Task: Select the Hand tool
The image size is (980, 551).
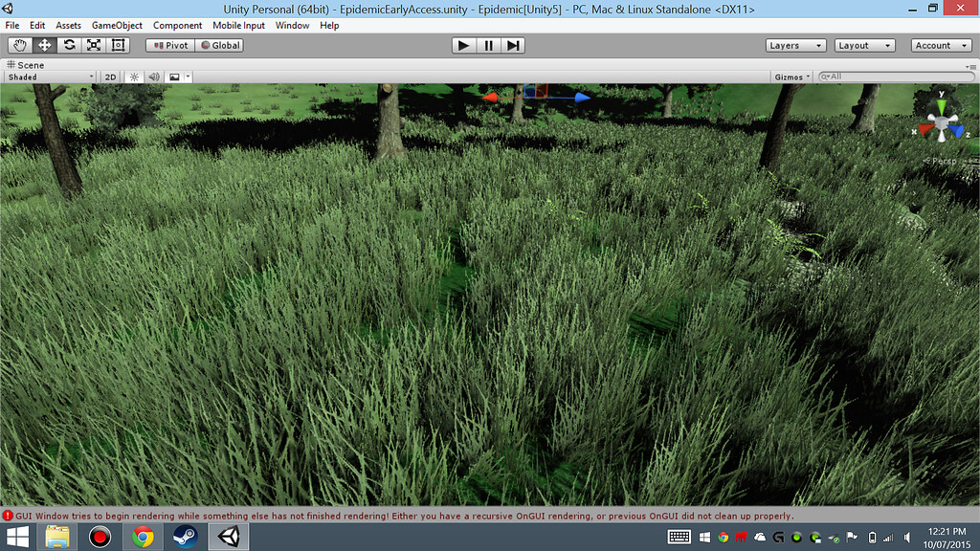Action: point(18,44)
